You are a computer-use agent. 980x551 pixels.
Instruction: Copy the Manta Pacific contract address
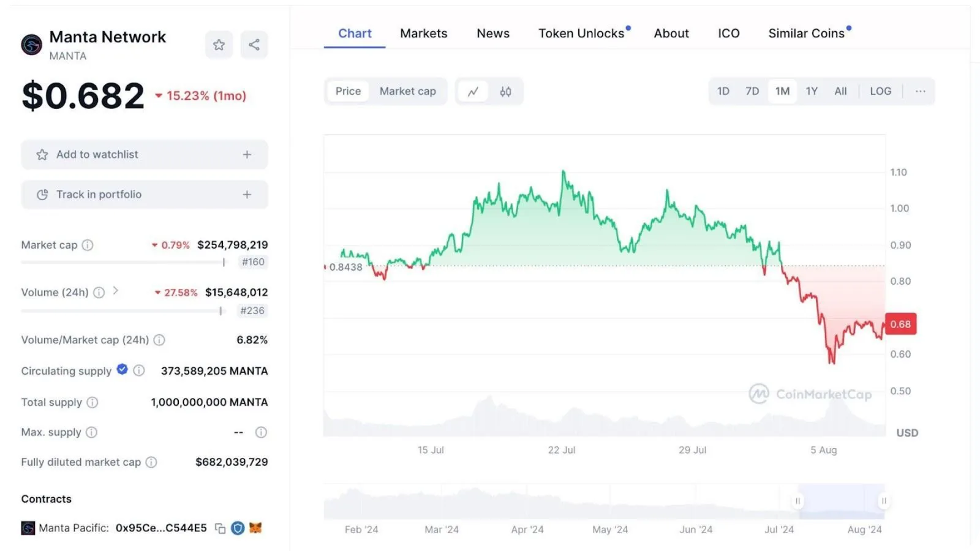point(221,528)
